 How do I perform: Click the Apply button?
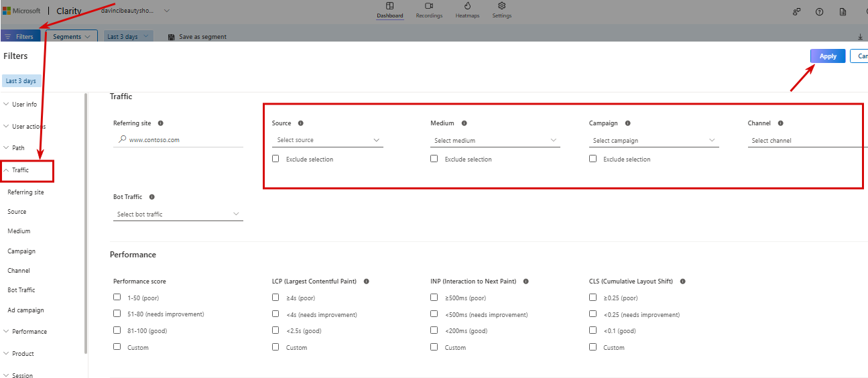point(828,56)
